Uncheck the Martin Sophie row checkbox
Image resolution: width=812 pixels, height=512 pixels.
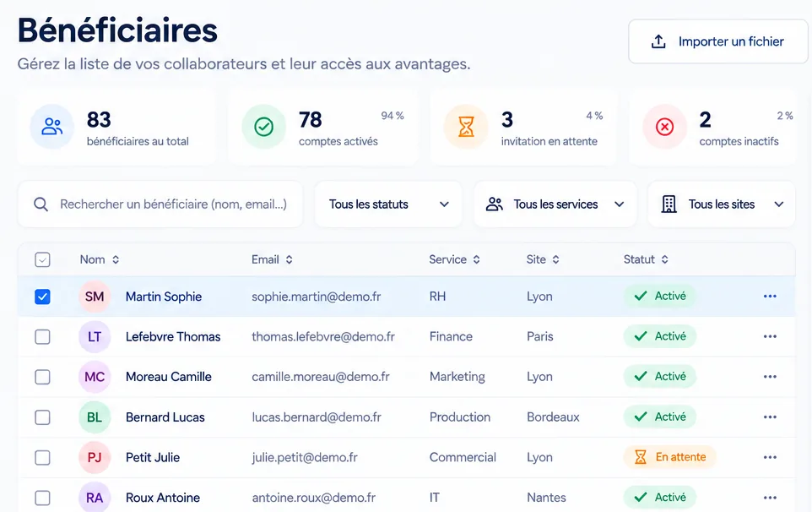click(x=42, y=297)
